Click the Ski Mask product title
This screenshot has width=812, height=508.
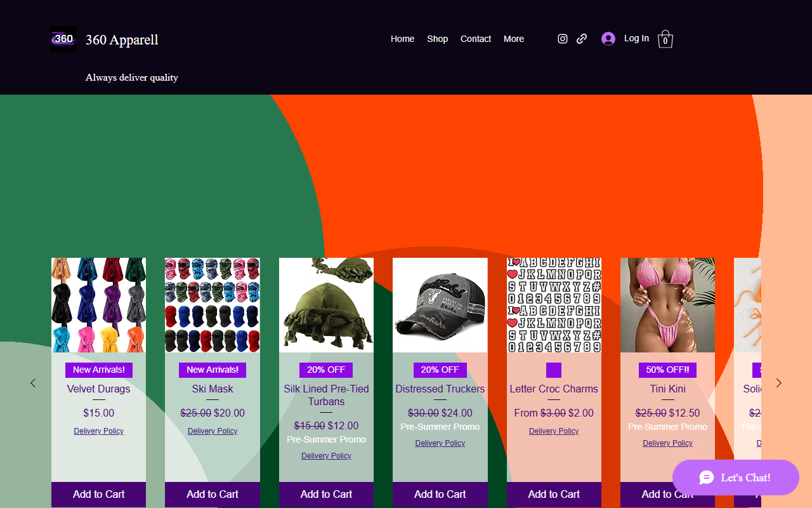[213, 389]
